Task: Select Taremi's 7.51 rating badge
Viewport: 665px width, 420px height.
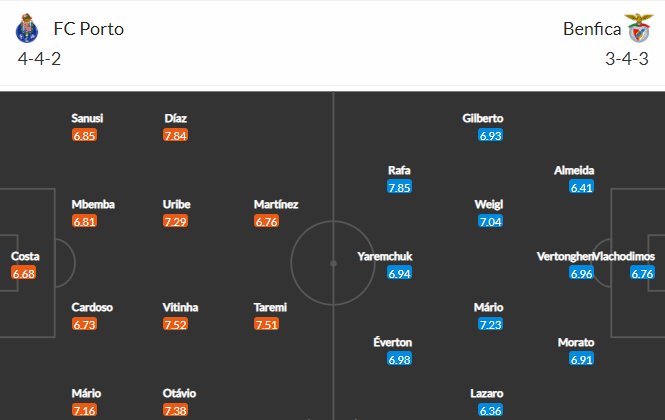Action: pyautogui.click(x=266, y=325)
